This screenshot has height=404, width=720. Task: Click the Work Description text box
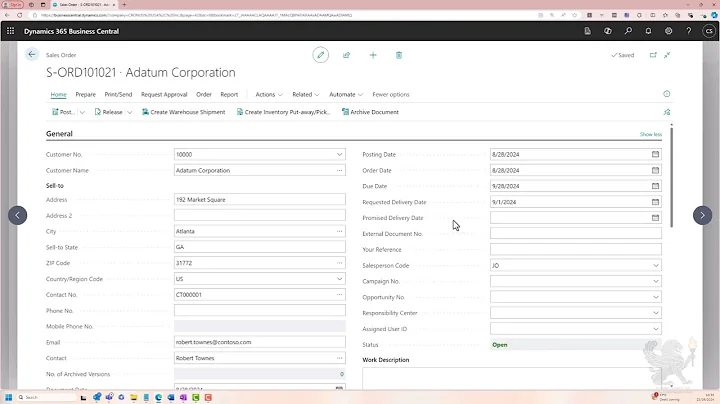click(x=512, y=378)
